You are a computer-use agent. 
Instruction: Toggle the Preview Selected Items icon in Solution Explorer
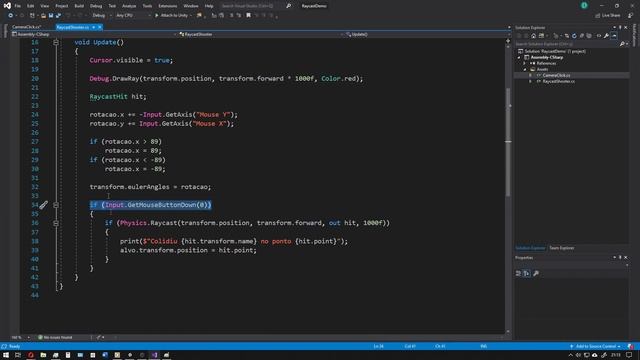pos(614,36)
